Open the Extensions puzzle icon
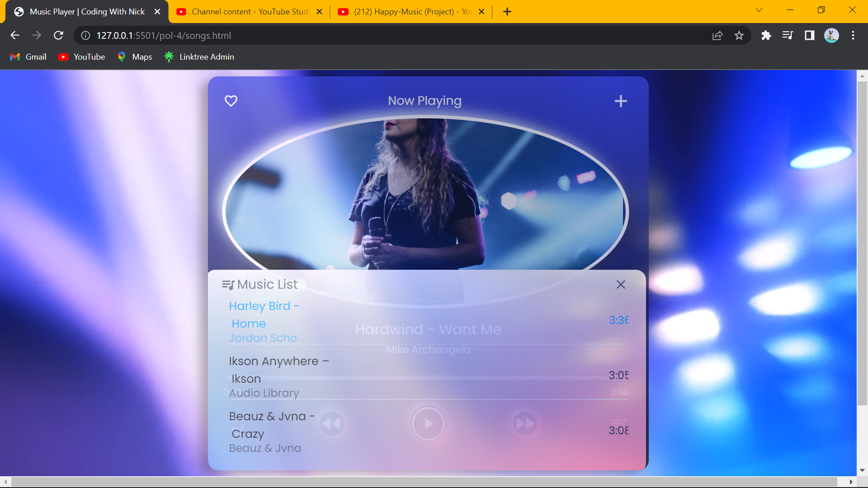Screen dimensions: 868x488 coord(766,35)
